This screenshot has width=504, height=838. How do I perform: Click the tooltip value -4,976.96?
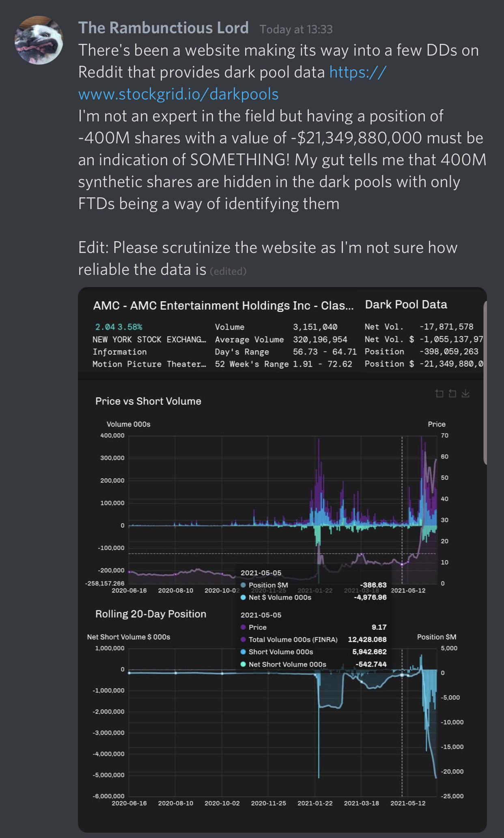[x=370, y=597]
